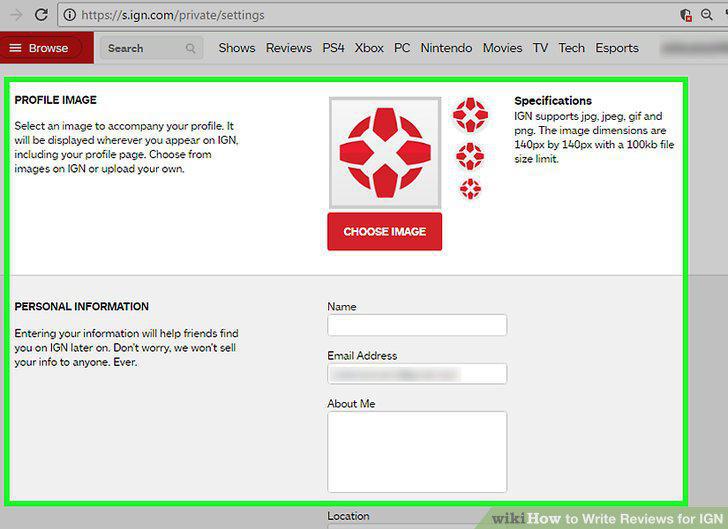The height and width of the screenshot is (529, 728).
Task: Click the PROFILE IMAGE heading
Action: click(x=55, y=100)
